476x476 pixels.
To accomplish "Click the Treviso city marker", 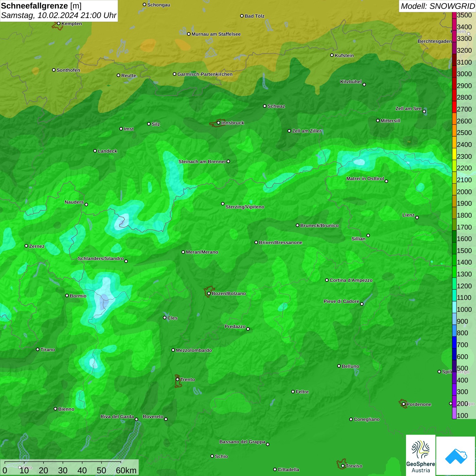I will click(343, 466).
